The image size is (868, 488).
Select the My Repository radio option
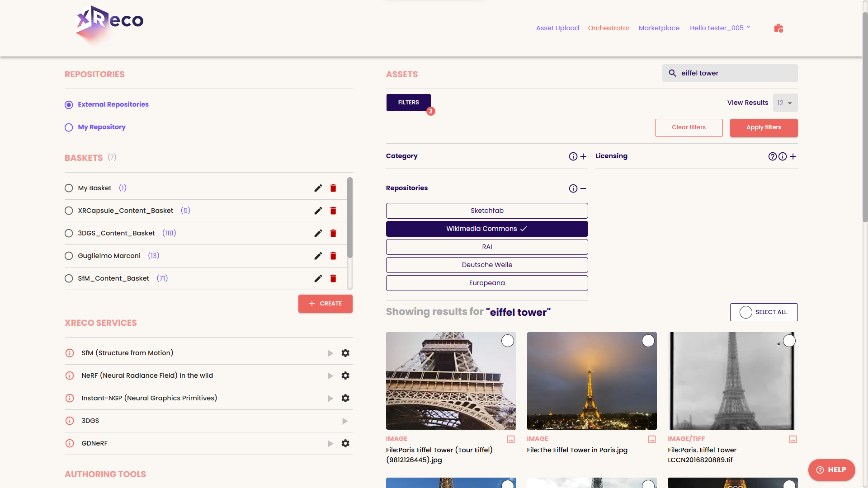(x=69, y=127)
